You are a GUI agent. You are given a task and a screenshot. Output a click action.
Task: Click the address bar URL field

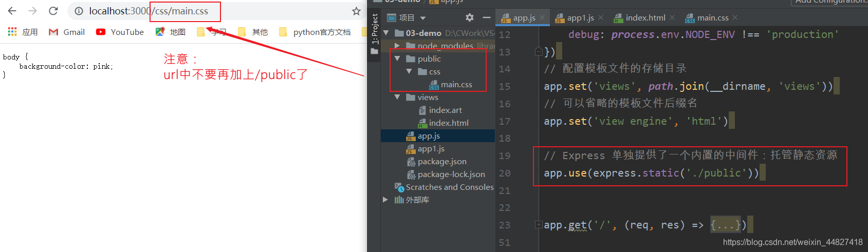(x=216, y=11)
